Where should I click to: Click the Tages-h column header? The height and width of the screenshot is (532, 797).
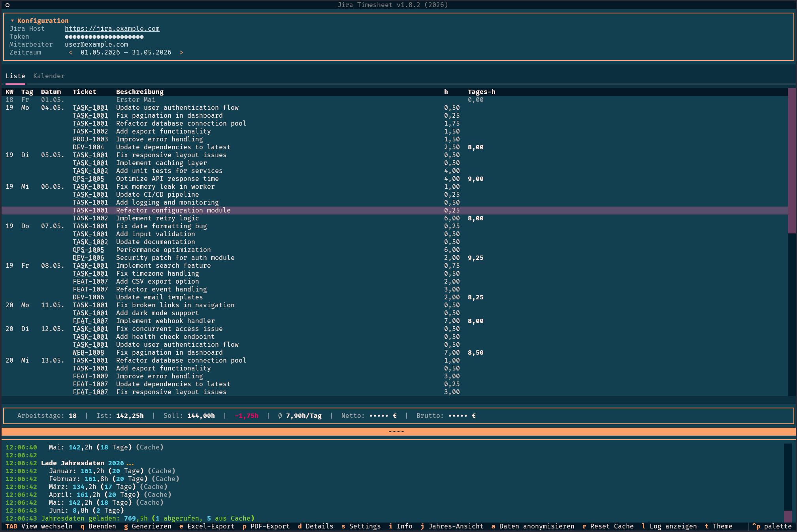coord(482,92)
